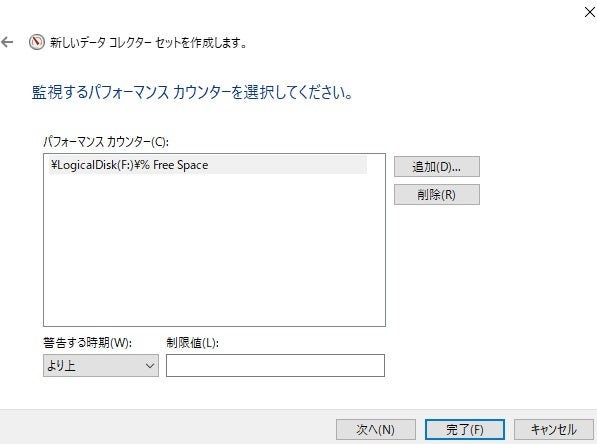The width and height of the screenshot is (597, 444).
Task: Expand the chevron arrow beside より上
Action: (x=150, y=366)
